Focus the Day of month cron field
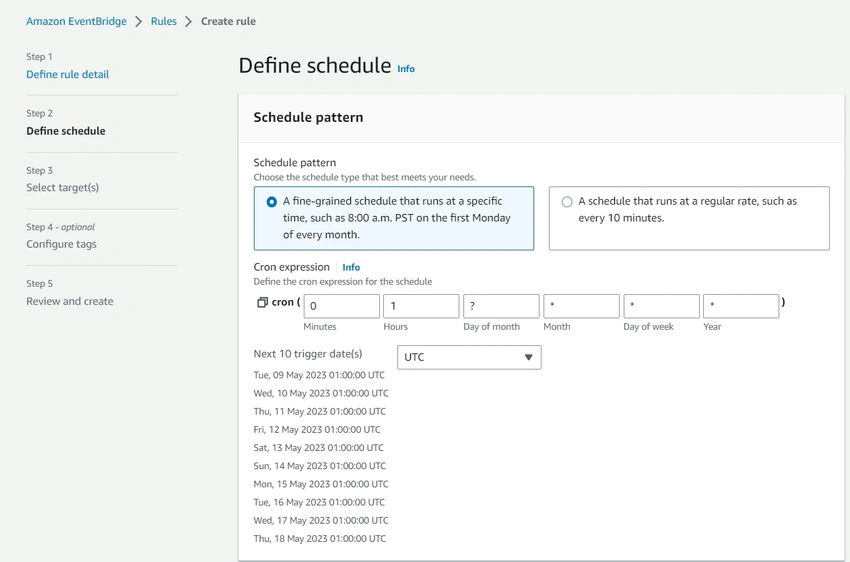 [501, 306]
